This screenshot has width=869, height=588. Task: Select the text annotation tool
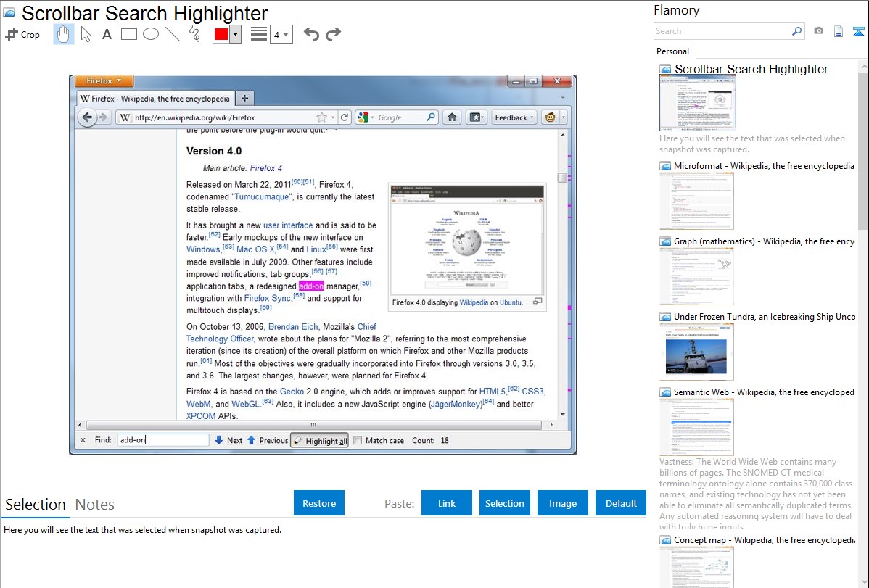107,34
